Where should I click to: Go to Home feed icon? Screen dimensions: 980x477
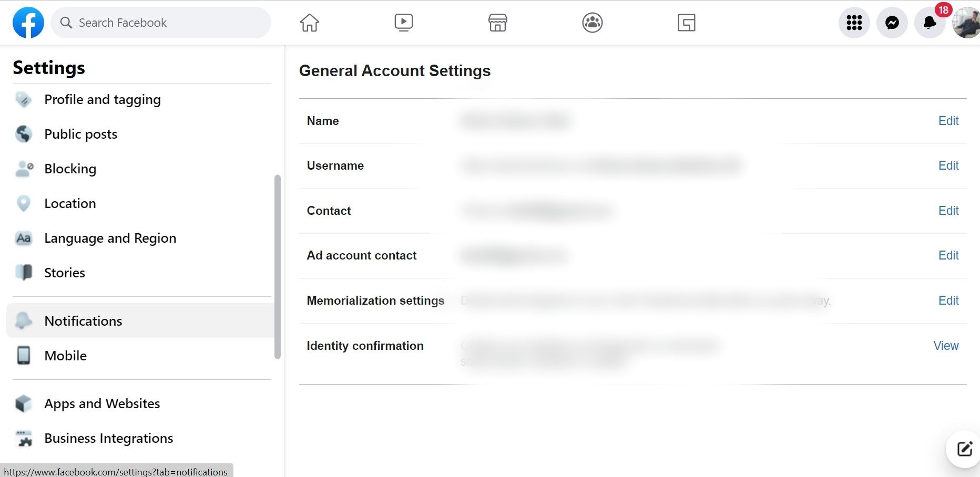[309, 23]
